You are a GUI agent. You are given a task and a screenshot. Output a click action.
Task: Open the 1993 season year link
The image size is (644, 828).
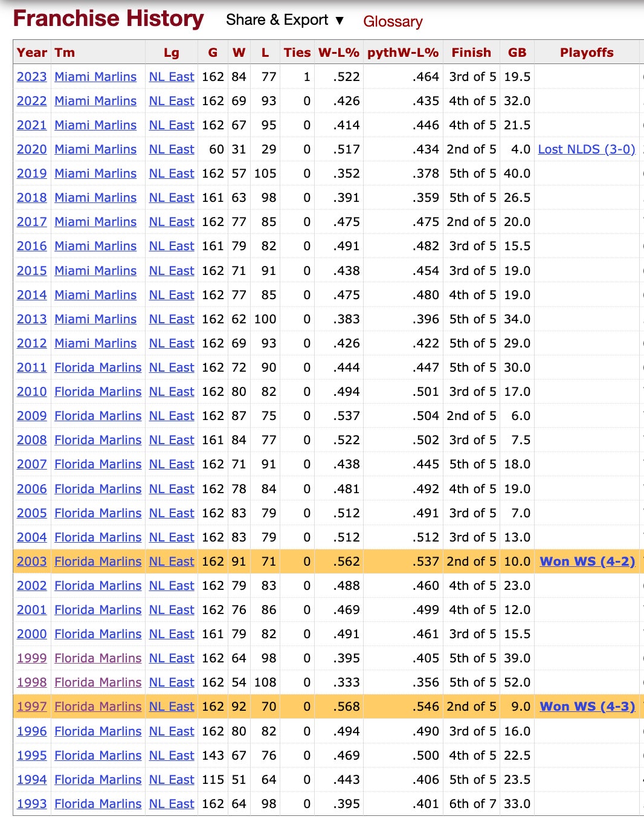pyautogui.click(x=31, y=804)
